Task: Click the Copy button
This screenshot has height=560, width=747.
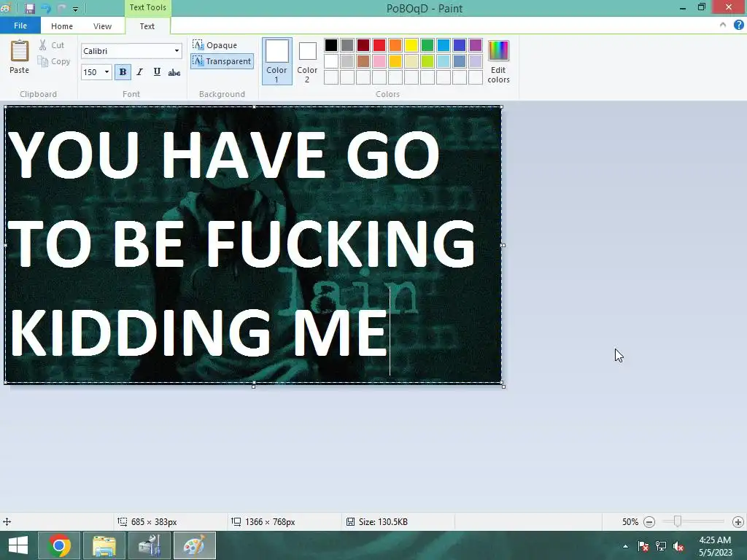Action: tap(54, 61)
